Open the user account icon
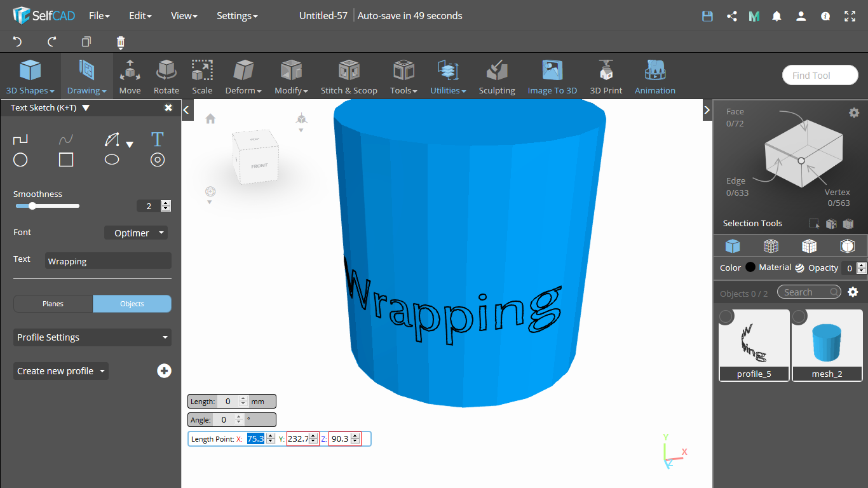Viewport: 868px width, 488px height. [801, 16]
